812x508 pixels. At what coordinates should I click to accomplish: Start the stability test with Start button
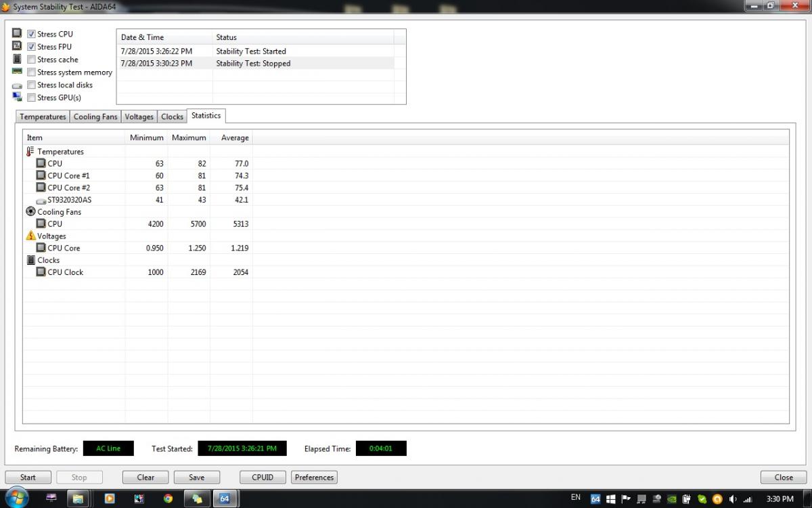[28, 477]
